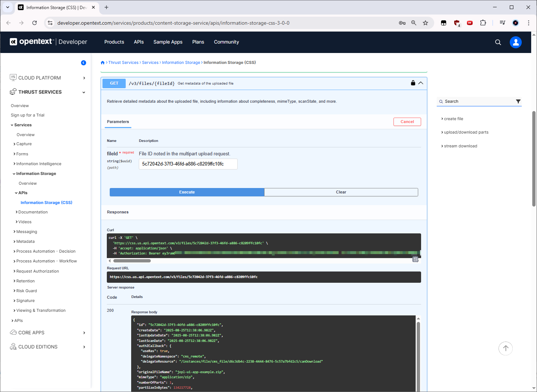The width and height of the screenshot is (537, 392).
Task: Close the Information Storage tab
Action: pyautogui.click(x=93, y=7)
